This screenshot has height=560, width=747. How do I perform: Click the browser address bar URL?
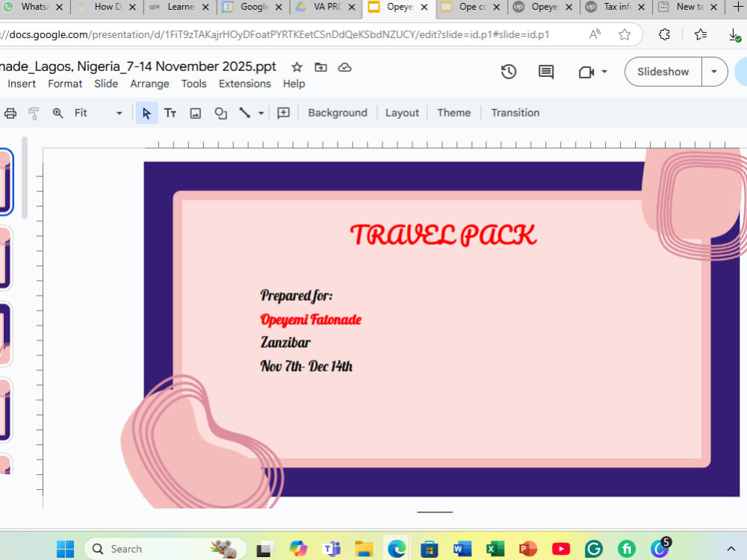(275, 34)
